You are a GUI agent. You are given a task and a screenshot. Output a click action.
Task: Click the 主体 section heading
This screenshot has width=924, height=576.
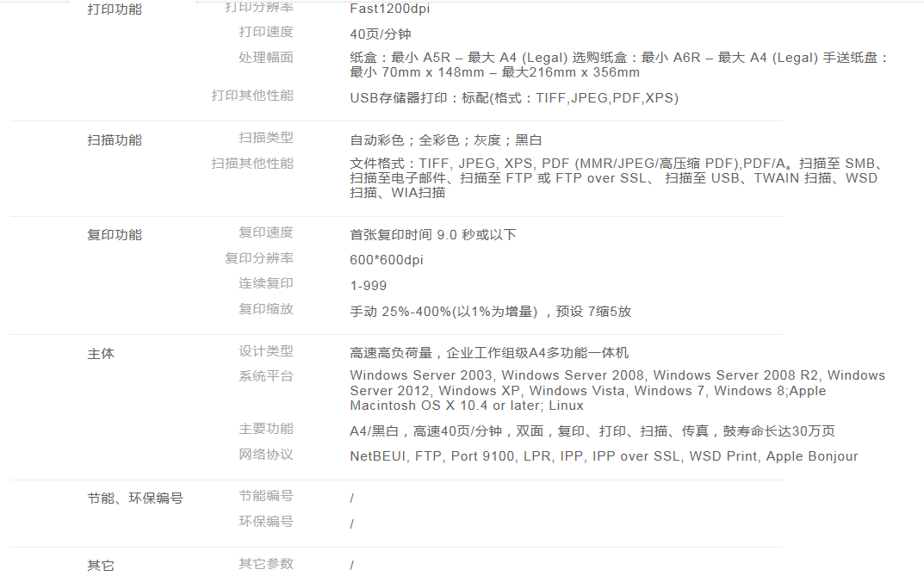(x=101, y=354)
